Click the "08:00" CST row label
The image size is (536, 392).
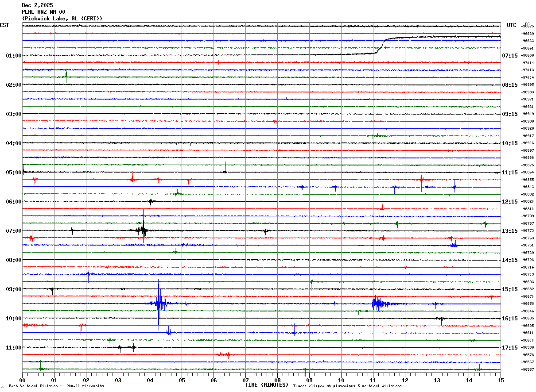(x=14, y=260)
